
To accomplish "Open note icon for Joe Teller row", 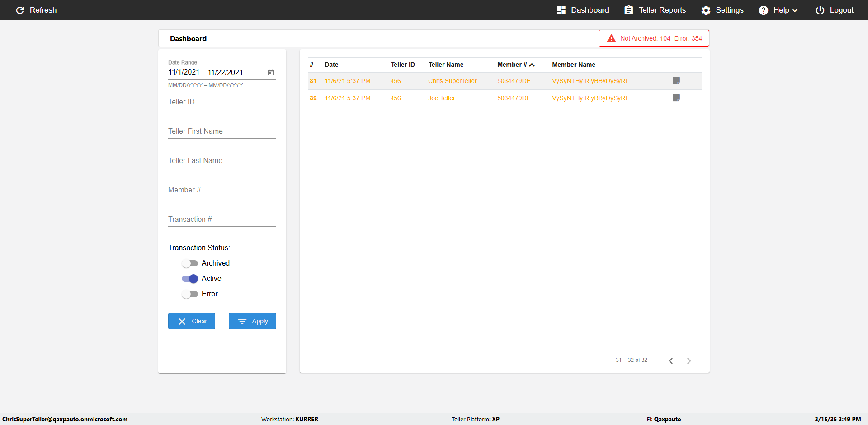I will tap(676, 98).
